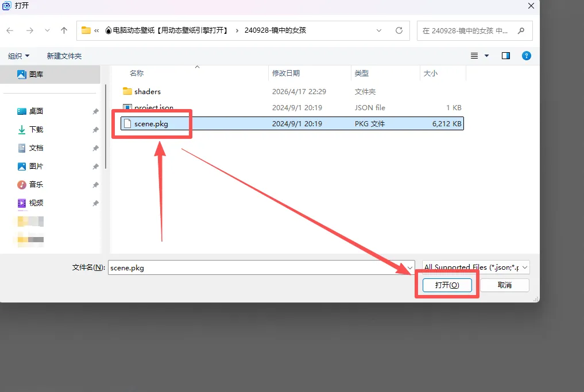Open 图片 folder in the sidebar
Viewport: 584px width, 392px height.
click(36, 166)
